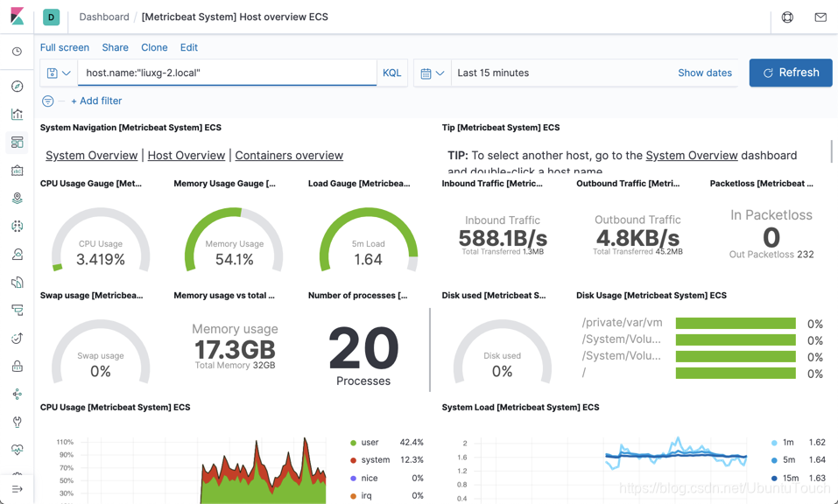Open Canvas icon in sidebar

coord(18,170)
